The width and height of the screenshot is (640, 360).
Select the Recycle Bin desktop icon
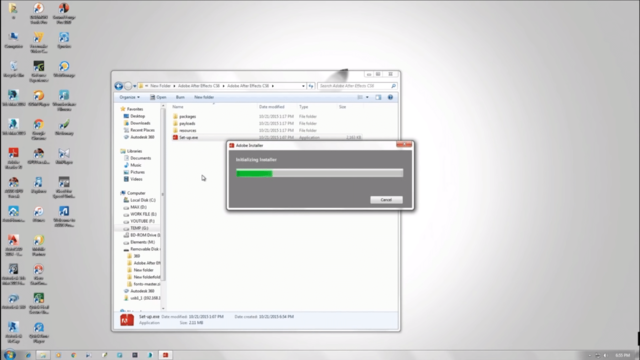click(13, 70)
